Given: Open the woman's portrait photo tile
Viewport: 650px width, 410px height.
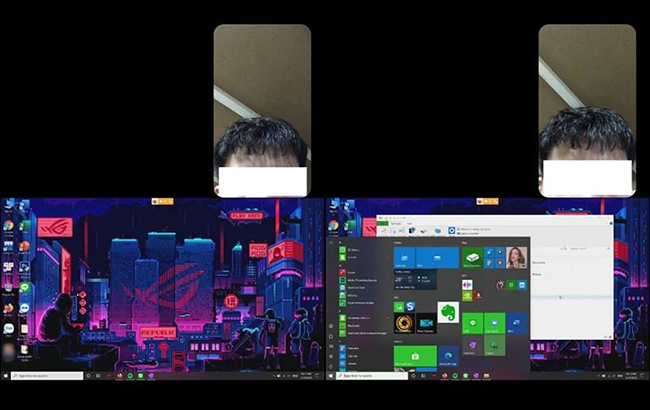Looking at the screenshot, I should pyautogui.click(x=517, y=257).
